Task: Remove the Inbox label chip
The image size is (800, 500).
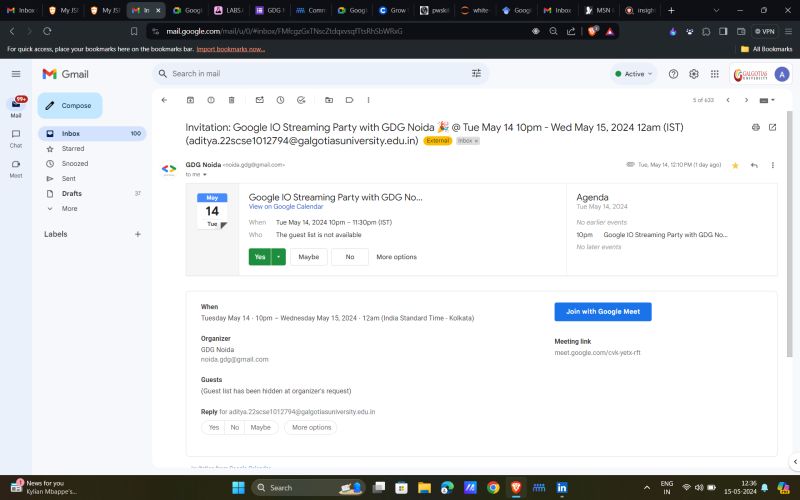Action: 477,141
